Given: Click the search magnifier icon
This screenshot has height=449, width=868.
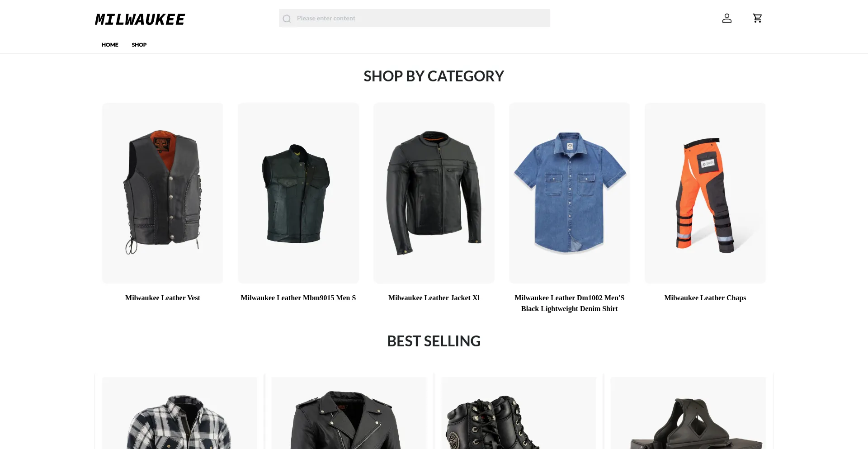Looking at the screenshot, I should coord(287,19).
